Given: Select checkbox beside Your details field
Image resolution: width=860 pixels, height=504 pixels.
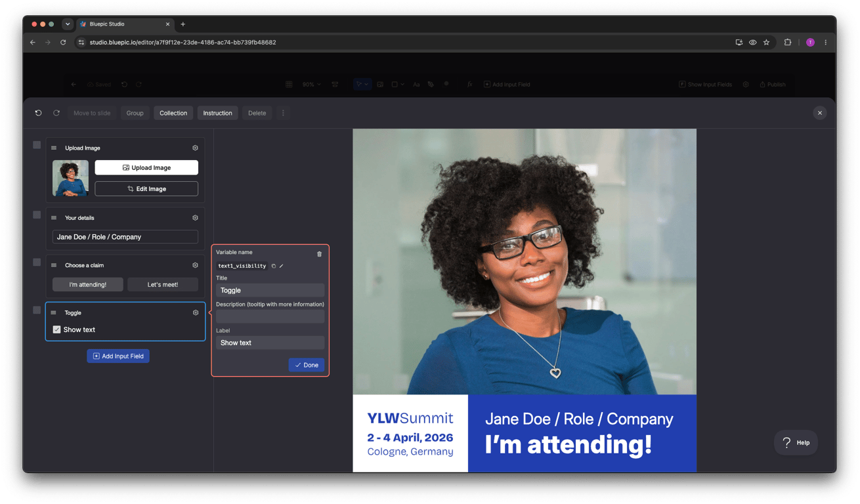Looking at the screenshot, I should [37, 215].
